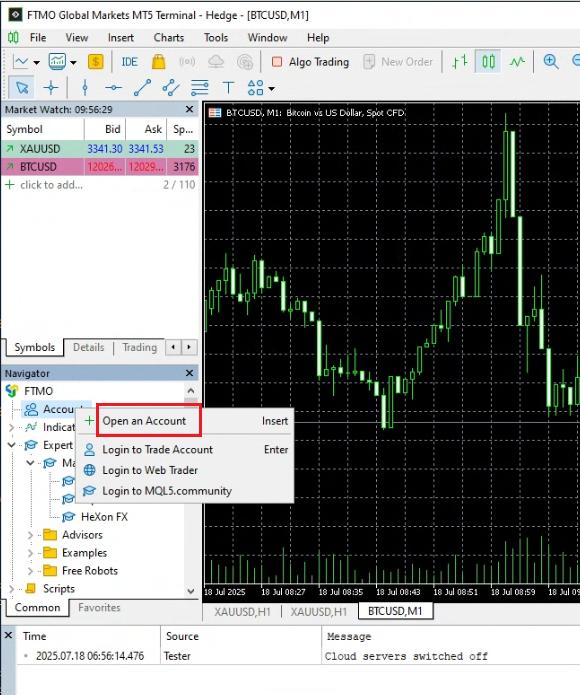Viewport: 580px width, 695px height.
Task: Select the crosshair tool
Action: click(51, 88)
